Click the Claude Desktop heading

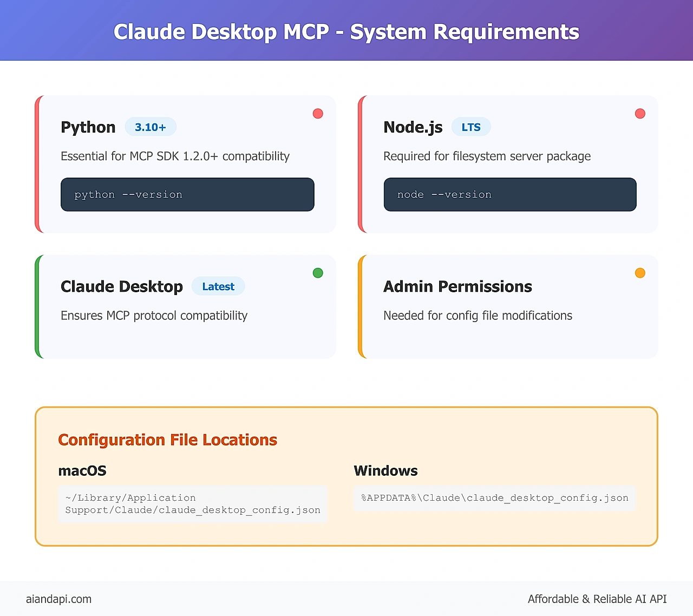click(x=122, y=286)
